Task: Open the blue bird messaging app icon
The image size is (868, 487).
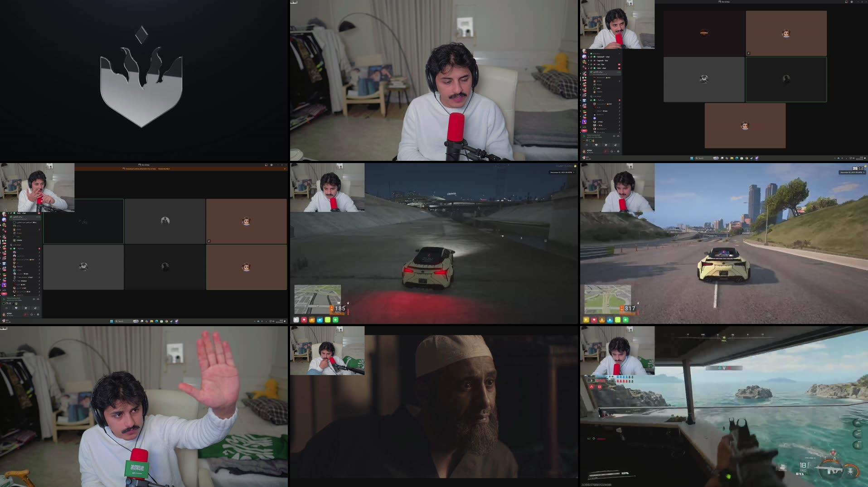Action: pyautogui.click(x=320, y=320)
